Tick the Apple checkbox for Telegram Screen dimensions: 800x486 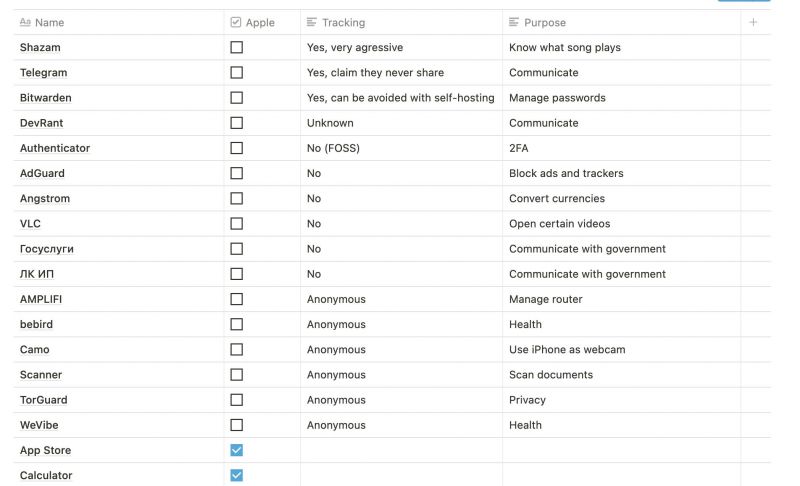click(x=236, y=72)
